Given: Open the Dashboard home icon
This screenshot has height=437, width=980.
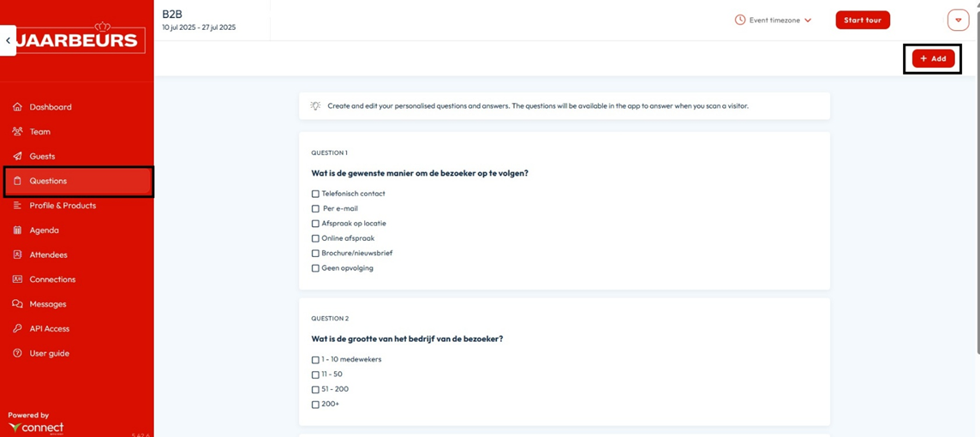Looking at the screenshot, I should tap(17, 107).
